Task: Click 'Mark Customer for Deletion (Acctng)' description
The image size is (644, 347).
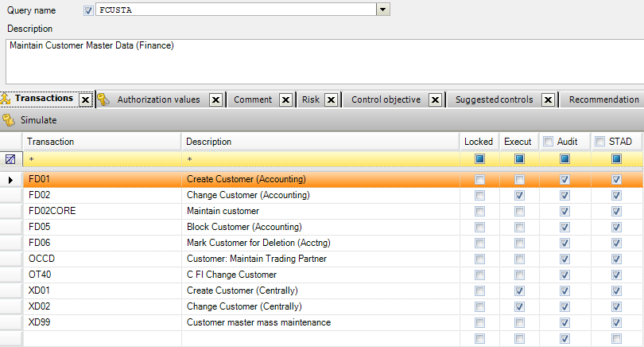Action: 258,243
